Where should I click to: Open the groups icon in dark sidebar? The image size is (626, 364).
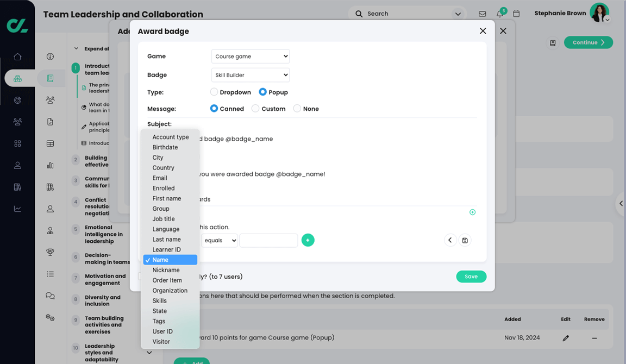(x=17, y=122)
